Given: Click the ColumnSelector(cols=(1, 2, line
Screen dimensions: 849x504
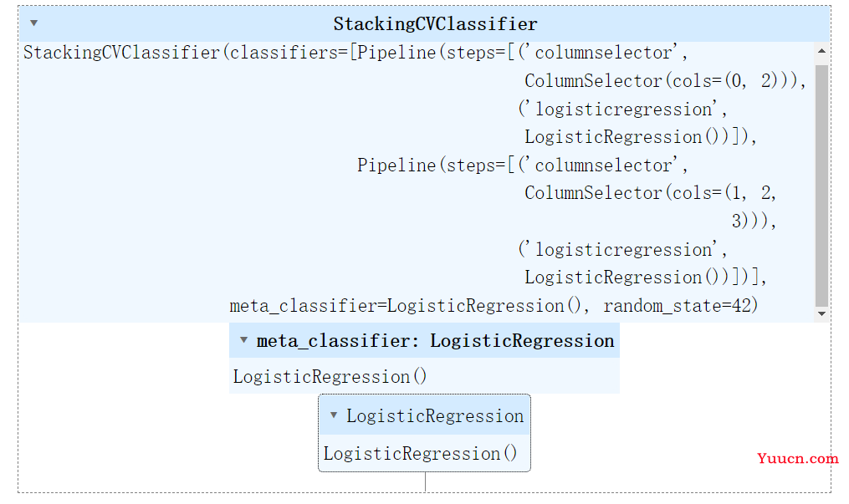Looking at the screenshot, I should click(650, 193).
